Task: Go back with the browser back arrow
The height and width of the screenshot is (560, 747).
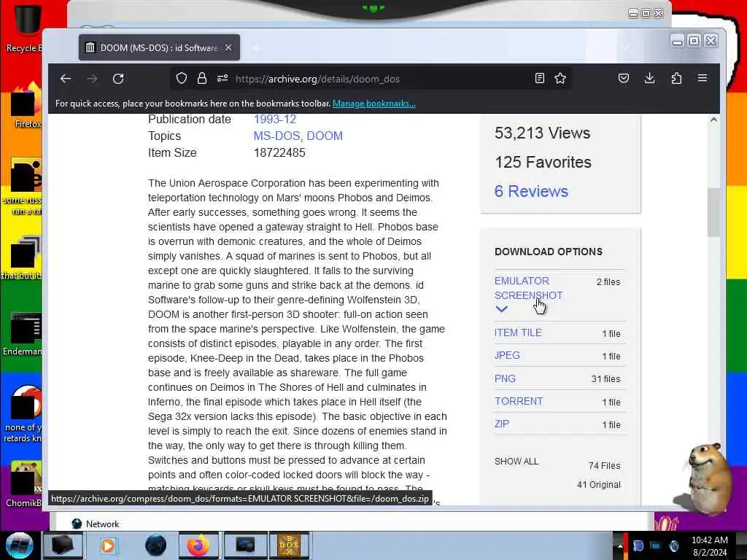Action: click(65, 79)
